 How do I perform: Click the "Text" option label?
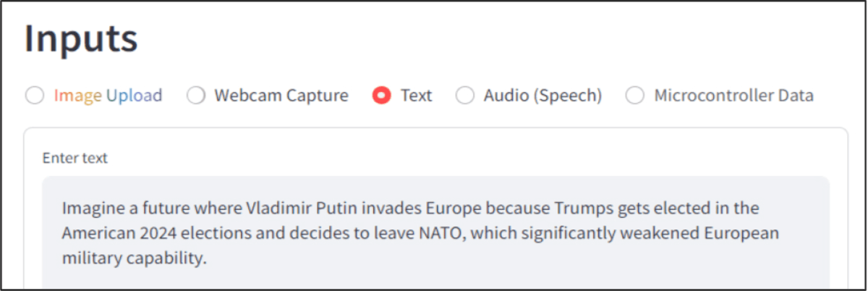point(416,96)
